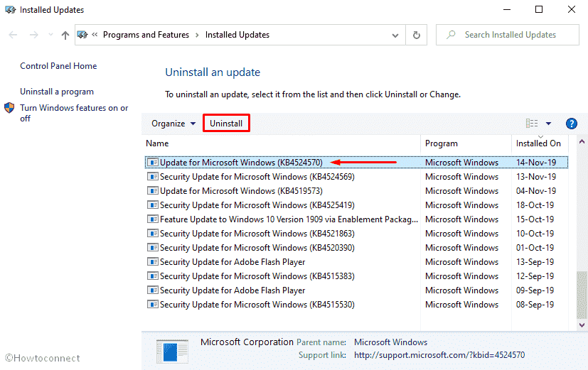Image resolution: width=588 pixels, height=370 pixels.
Task: Open Help with the question mark icon
Action: pyautogui.click(x=571, y=123)
